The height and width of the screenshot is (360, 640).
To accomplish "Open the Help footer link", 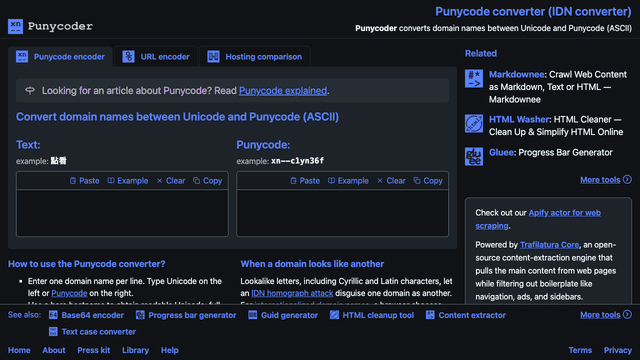I will (x=169, y=350).
